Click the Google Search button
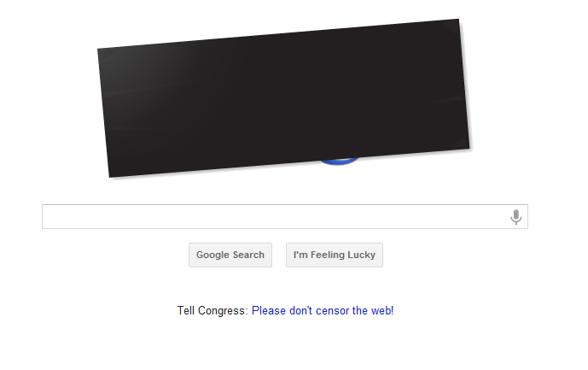Screen dimensions: 588x370 tap(230, 255)
